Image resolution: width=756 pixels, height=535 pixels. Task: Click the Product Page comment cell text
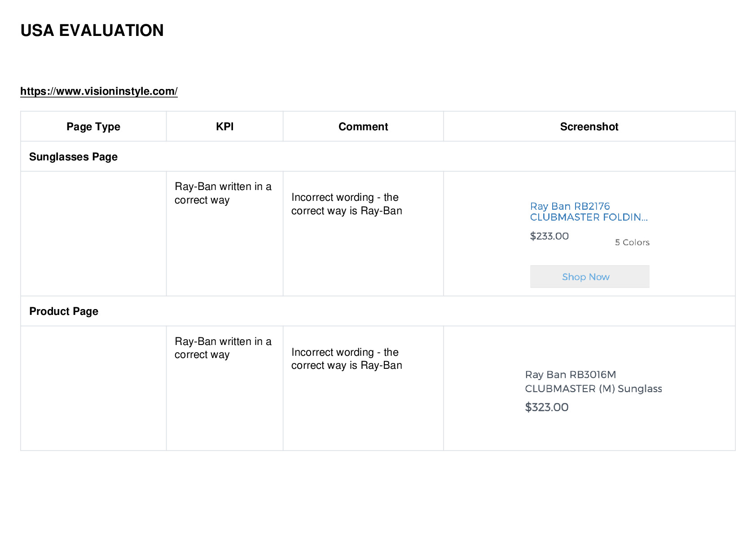[347, 358]
